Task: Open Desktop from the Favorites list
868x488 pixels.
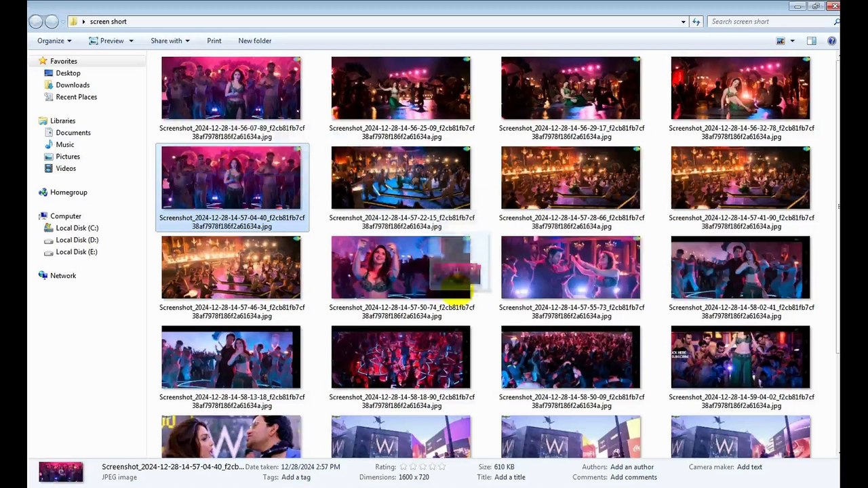Action: pos(68,73)
